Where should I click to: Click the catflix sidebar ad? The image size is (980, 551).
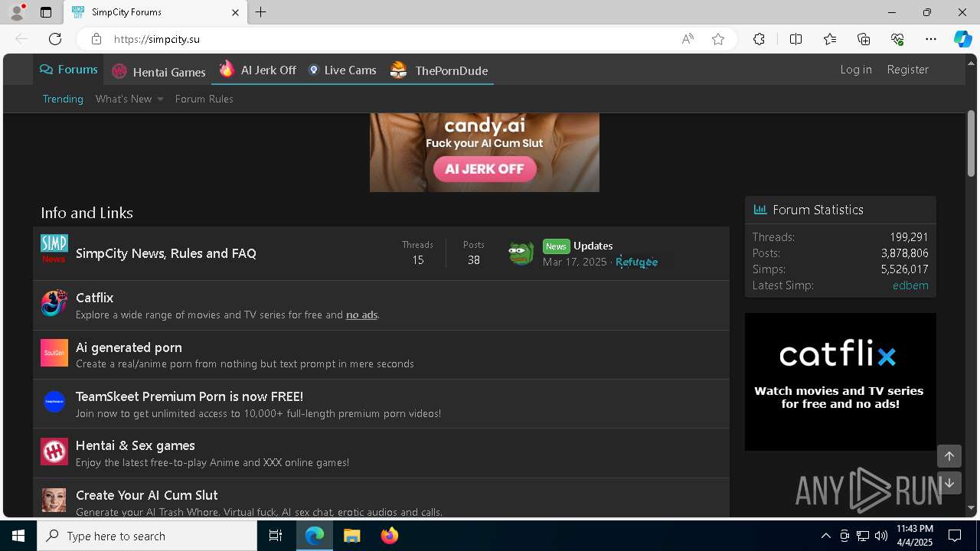pyautogui.click(x=840, y=381)
